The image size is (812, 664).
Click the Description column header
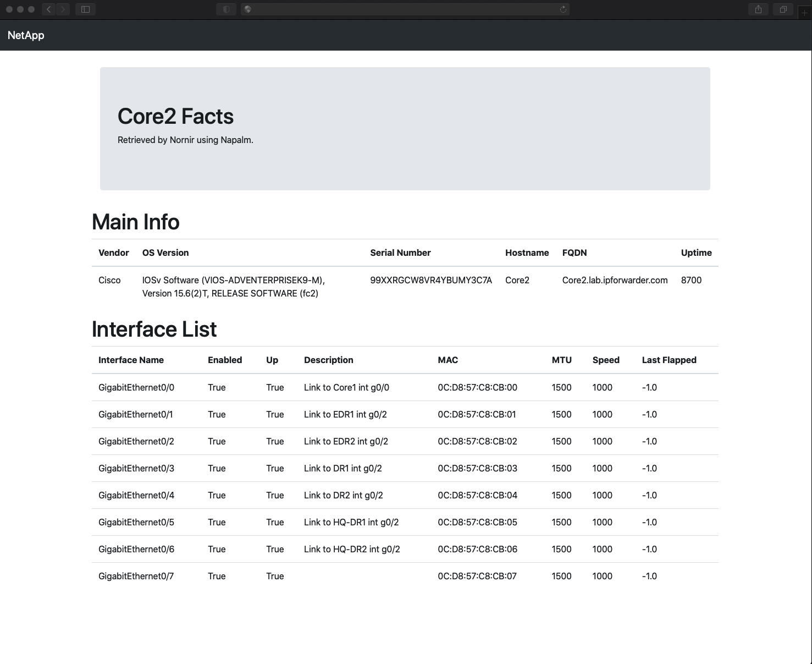tap(329, 360)
